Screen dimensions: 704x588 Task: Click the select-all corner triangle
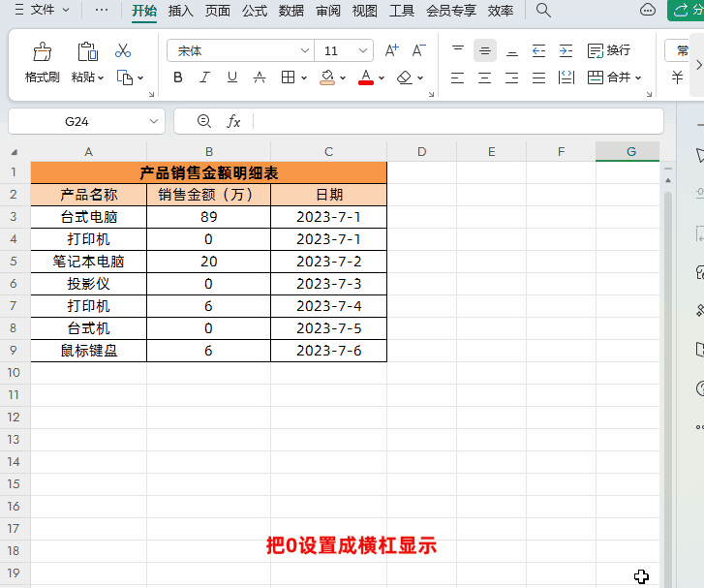(x=15, y=152)
